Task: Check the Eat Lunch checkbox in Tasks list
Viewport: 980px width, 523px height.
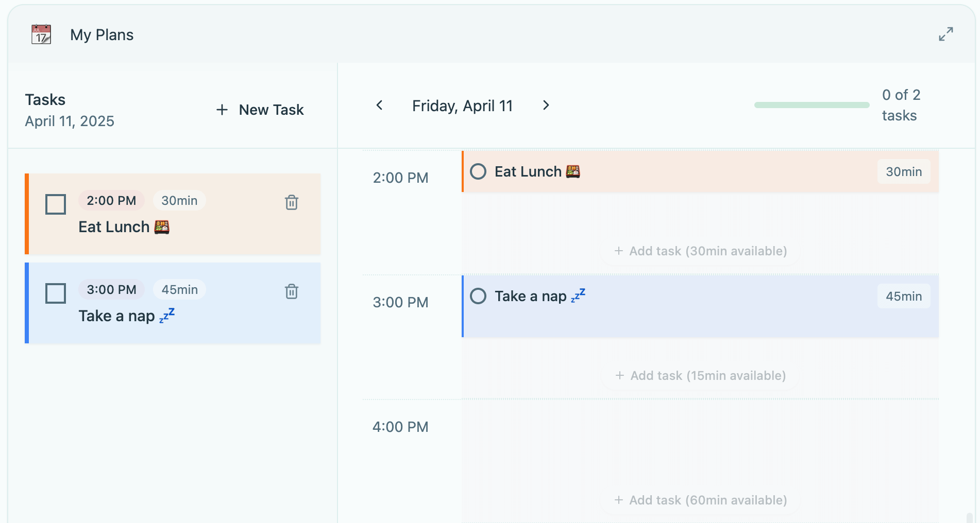Action: coord(55,204)
